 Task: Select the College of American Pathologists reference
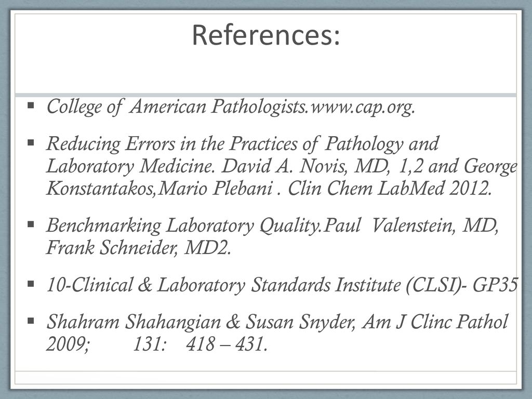click(x=231, y=107)
